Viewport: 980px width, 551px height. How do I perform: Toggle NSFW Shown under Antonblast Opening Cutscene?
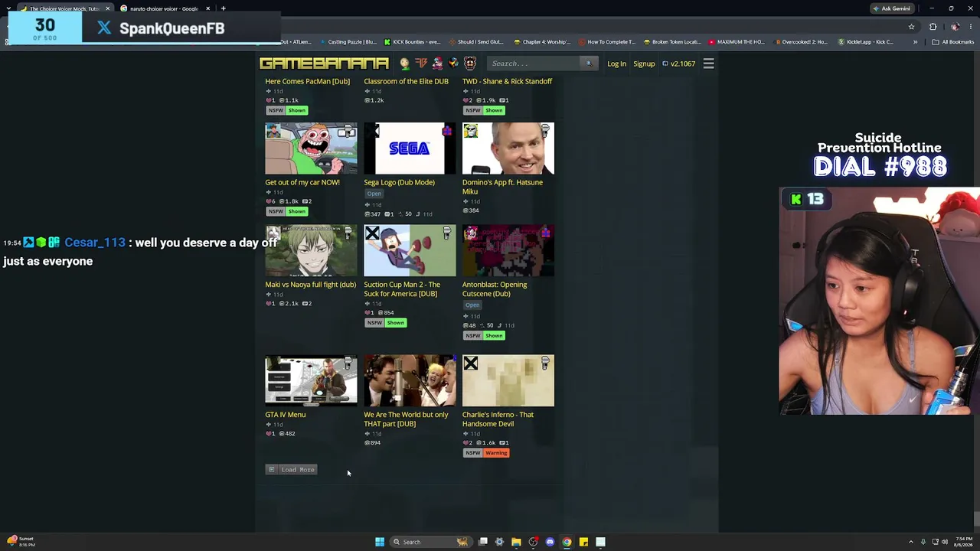coord(485,336)
